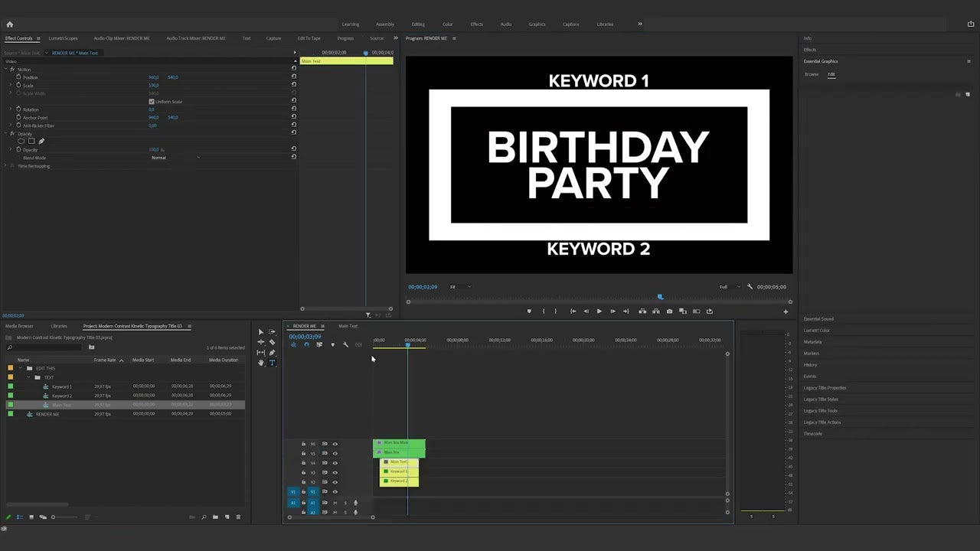This screenshot has height=551, width=980.
Task: Click the Export Frame camera icon in Program monitor
Action: [669, 311]
